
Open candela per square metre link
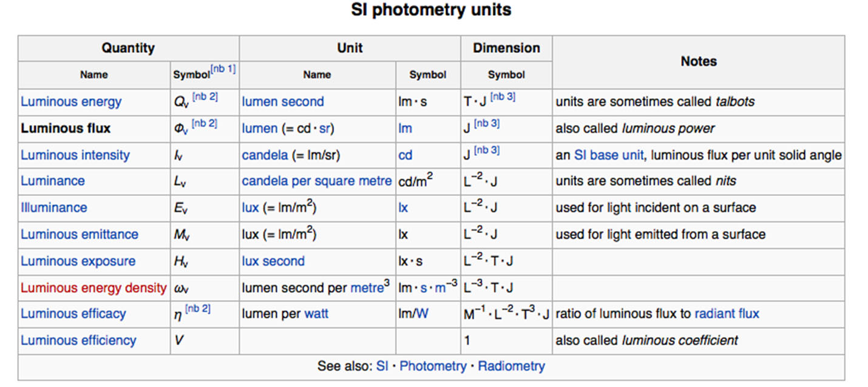click(317, 181)
